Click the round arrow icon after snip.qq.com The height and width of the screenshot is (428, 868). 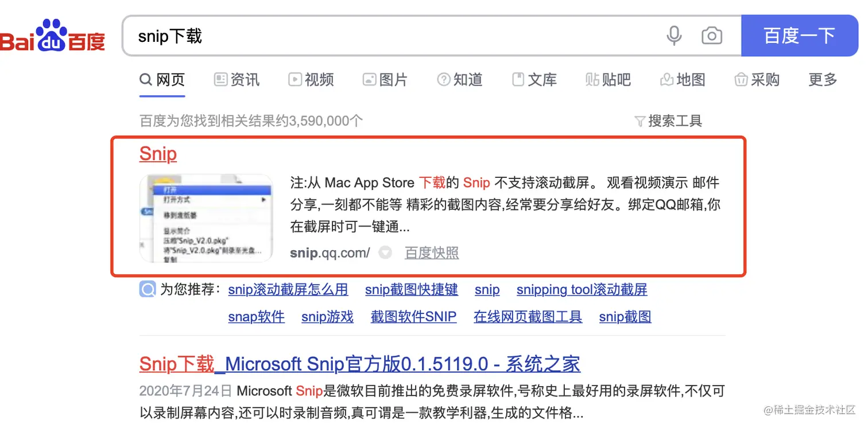(x=385, y=252)
